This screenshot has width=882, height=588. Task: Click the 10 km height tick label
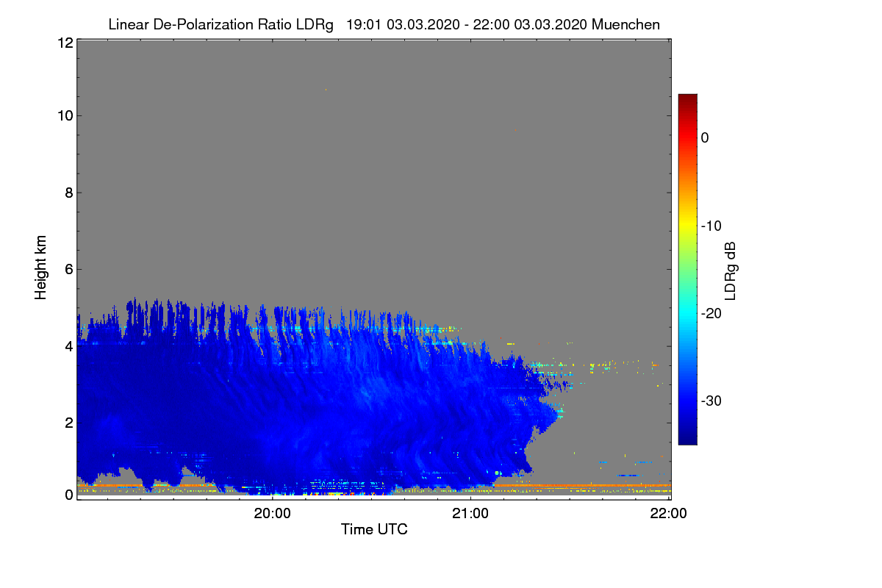pos(64,115)
